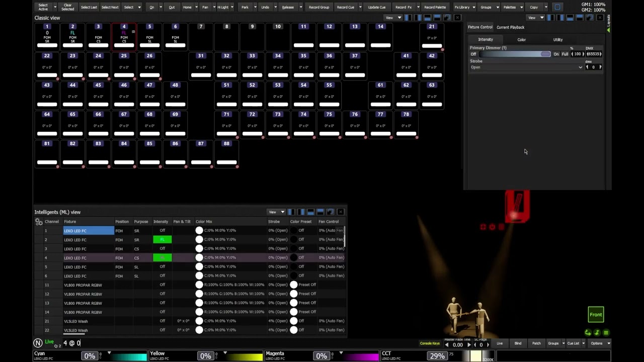Viewport: 644px width, 362px height.
Task: Click the Cyan encoder color bar
Action: coord(130,357)
